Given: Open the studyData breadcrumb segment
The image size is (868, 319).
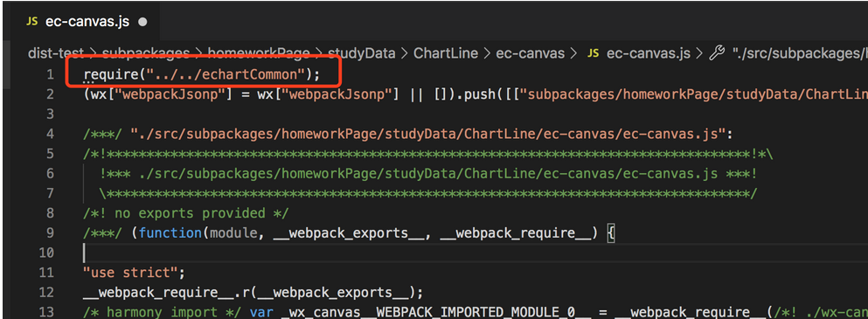Looking at the screenshot, I should tap(362, 53).
